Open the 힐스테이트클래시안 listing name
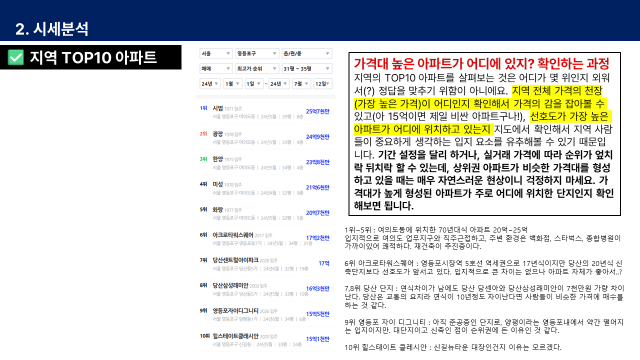Screen dimensions: 640x360 [236, 336]
